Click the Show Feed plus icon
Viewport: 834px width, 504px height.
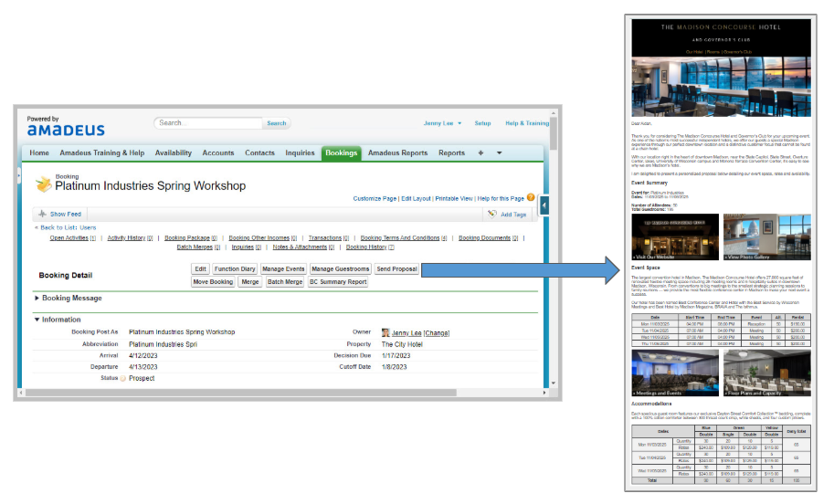point(42,214)
